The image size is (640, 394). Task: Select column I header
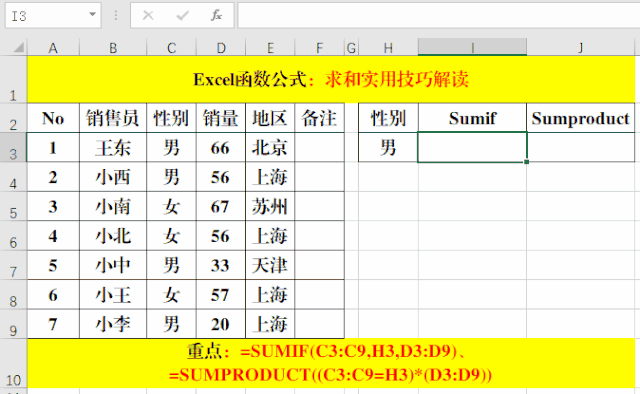click(x=472, y=48)
